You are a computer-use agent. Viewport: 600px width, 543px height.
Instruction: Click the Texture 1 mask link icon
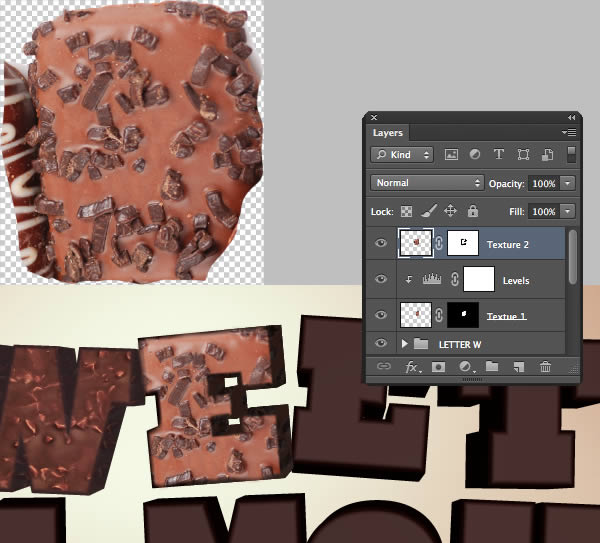click(x=439, y=315)
